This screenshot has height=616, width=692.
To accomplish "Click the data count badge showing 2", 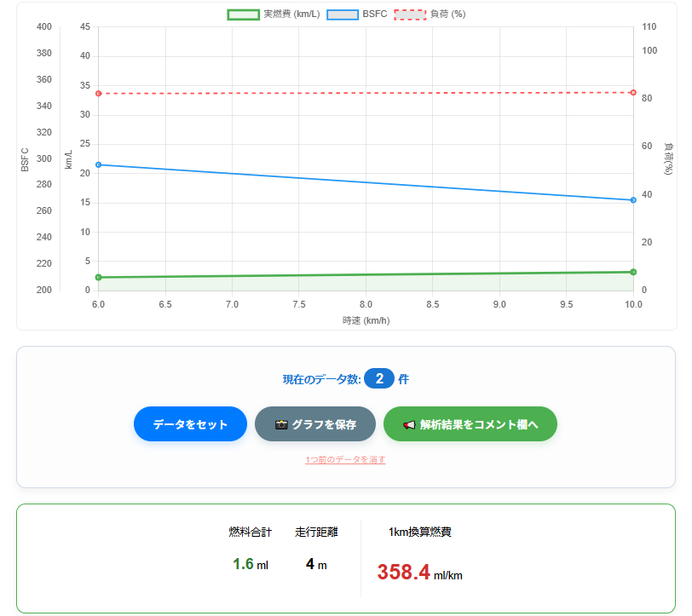I will click(x=379, y=379).
